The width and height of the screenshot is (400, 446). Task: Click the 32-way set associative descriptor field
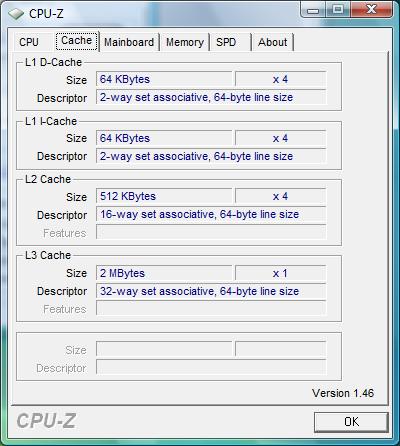[x=211, y=291]
